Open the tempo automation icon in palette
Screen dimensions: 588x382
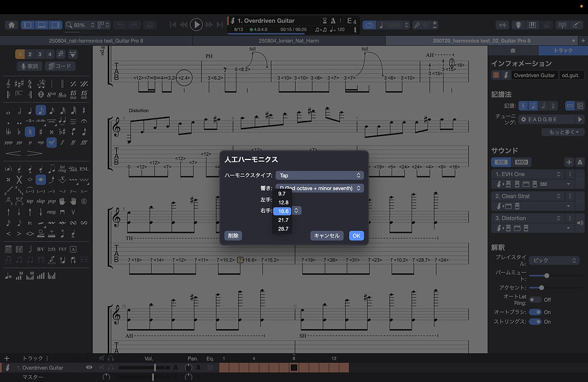coord(8,276)
